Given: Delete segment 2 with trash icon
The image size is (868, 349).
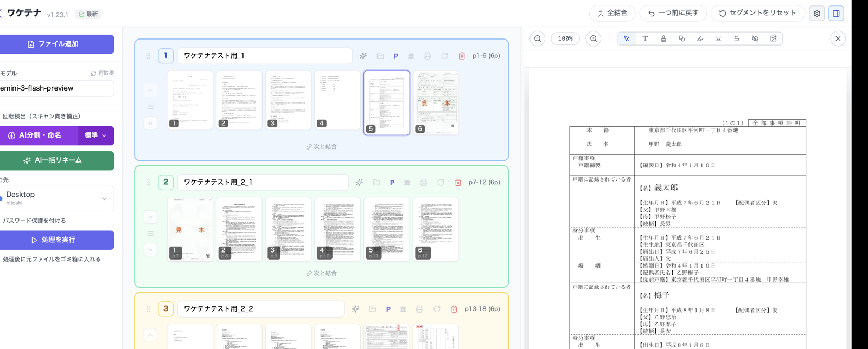Looking at the screenshot, I should [x=458, y=183].
